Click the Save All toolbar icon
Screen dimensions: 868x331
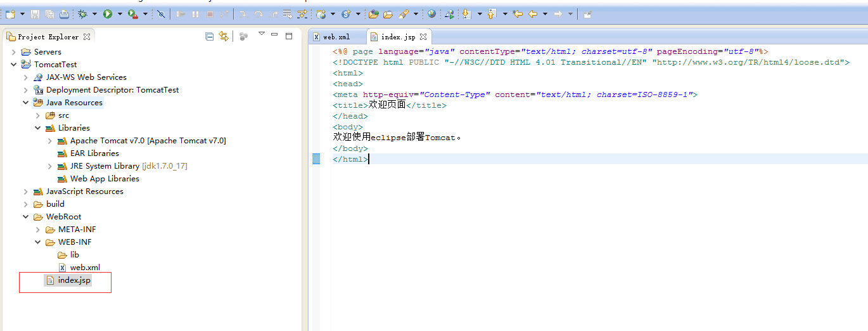point(49,14)
